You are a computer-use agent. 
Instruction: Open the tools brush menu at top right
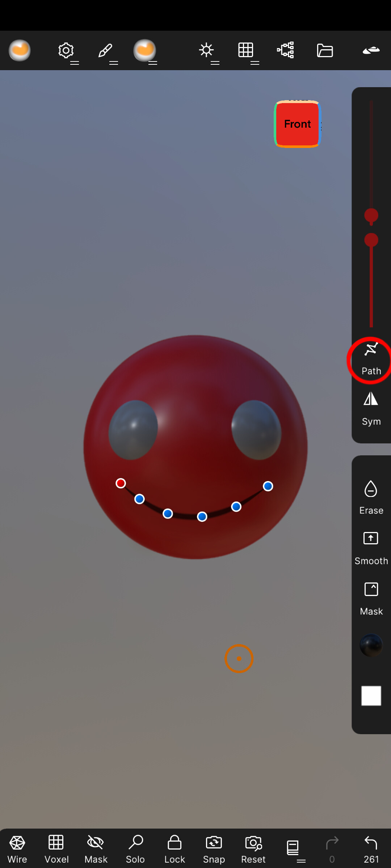tap(371, 50)
